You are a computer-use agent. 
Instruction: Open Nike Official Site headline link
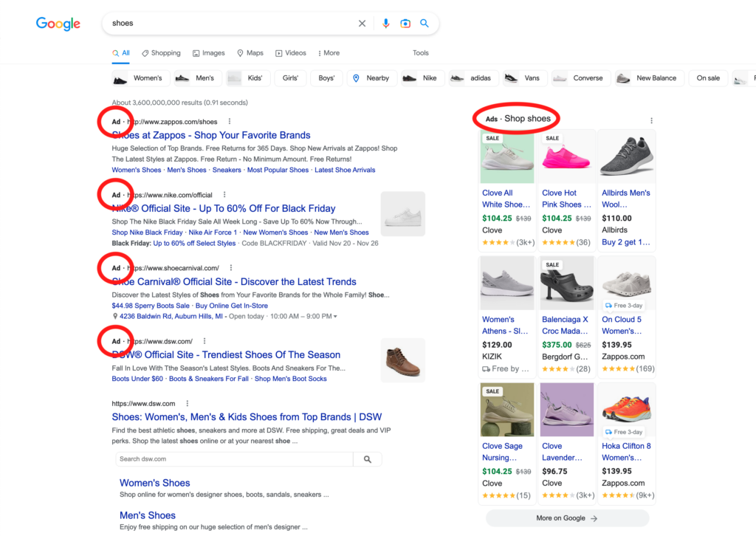point(224,208)
